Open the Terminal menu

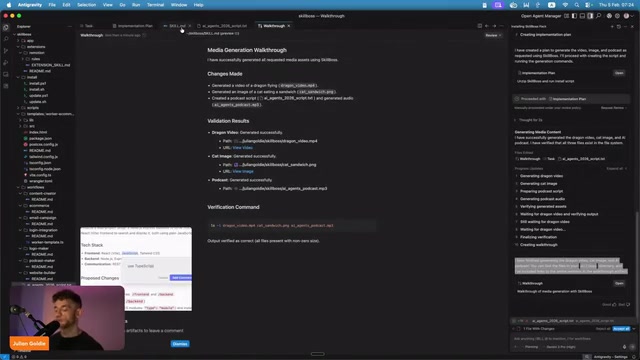[155, 5]
